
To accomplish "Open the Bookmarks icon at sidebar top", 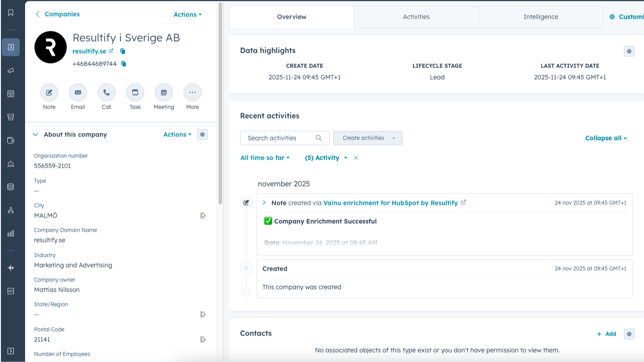I will pyautogui.click(x=11, y=12).
